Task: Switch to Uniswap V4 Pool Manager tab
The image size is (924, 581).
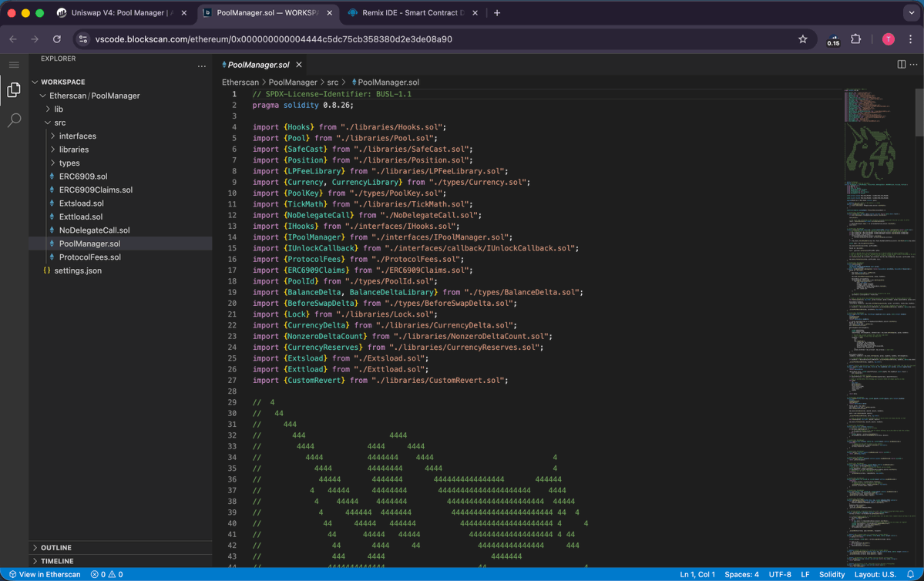Action: (x=121, y=13)
